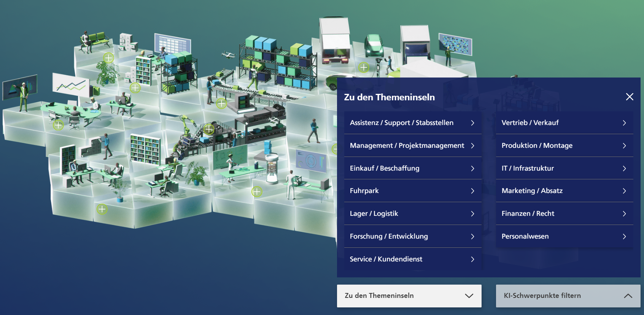The image size is (644, 315).
Task: Click plus hotspot on the bottom-left floor tile
Action: tap(102, 209)
